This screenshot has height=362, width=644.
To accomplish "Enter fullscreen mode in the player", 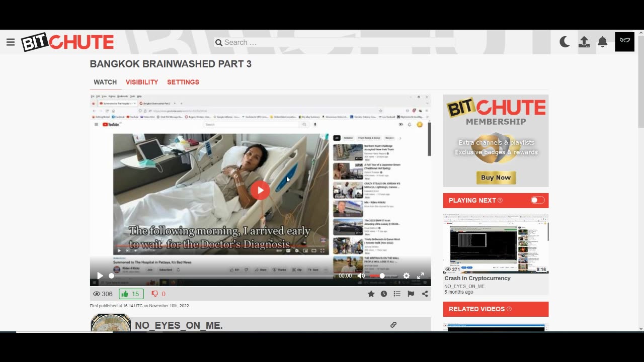I will (x=421, y=276).
